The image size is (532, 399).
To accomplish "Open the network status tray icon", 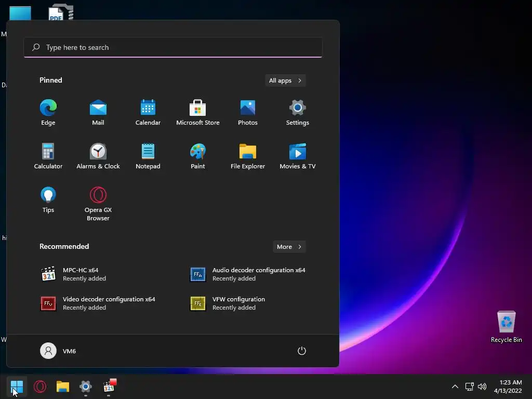I will (469, 387).
